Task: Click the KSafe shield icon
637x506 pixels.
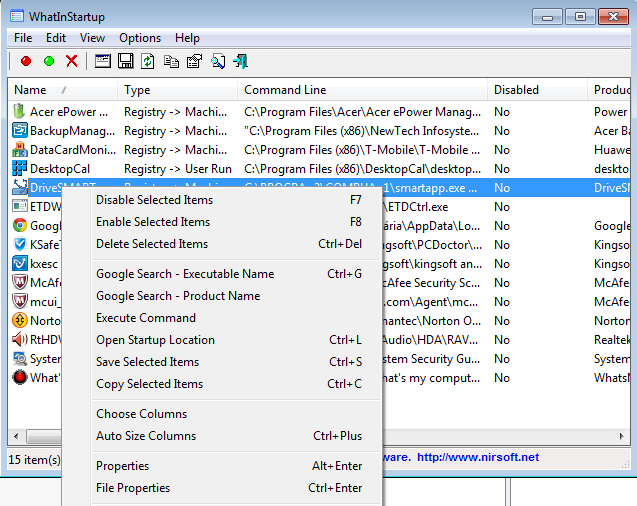Action: coord(20,244)
